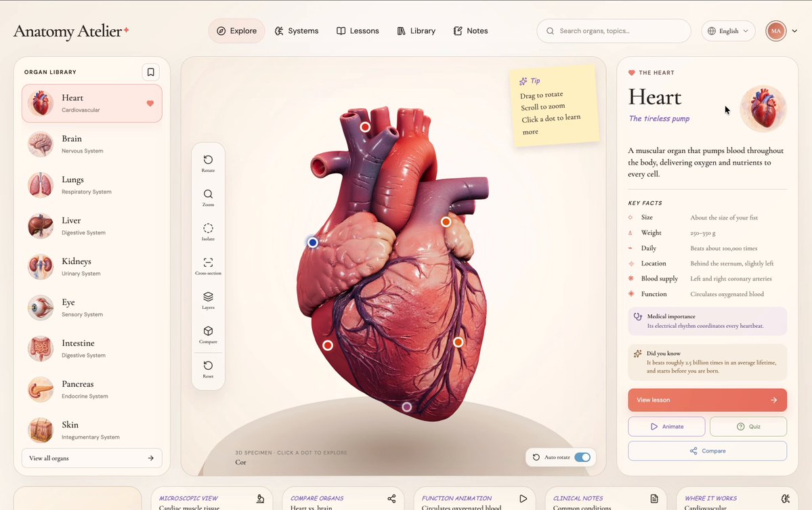The width and height of the screenshot is (812, 510).
Task: Start the Animate button
Action: 666,427
